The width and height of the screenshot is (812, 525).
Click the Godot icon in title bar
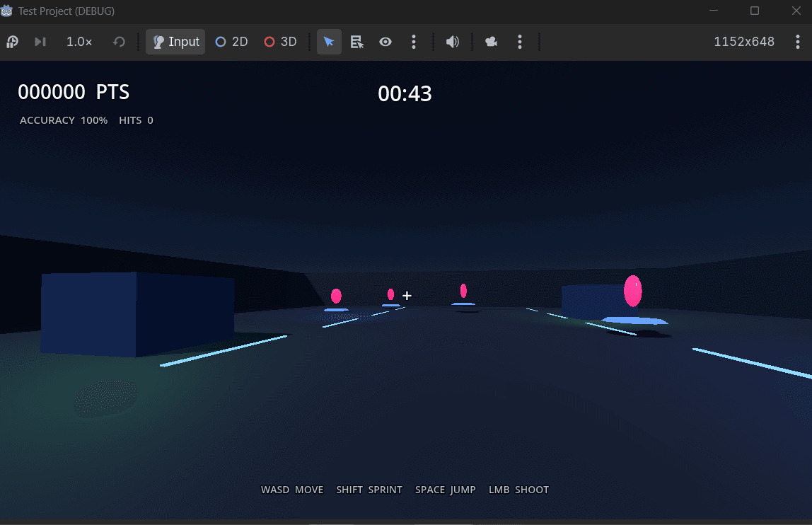(6, 11)
